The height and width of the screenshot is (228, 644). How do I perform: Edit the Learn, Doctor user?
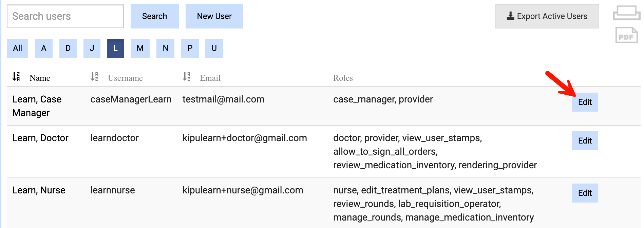click(x=585, y=141)
